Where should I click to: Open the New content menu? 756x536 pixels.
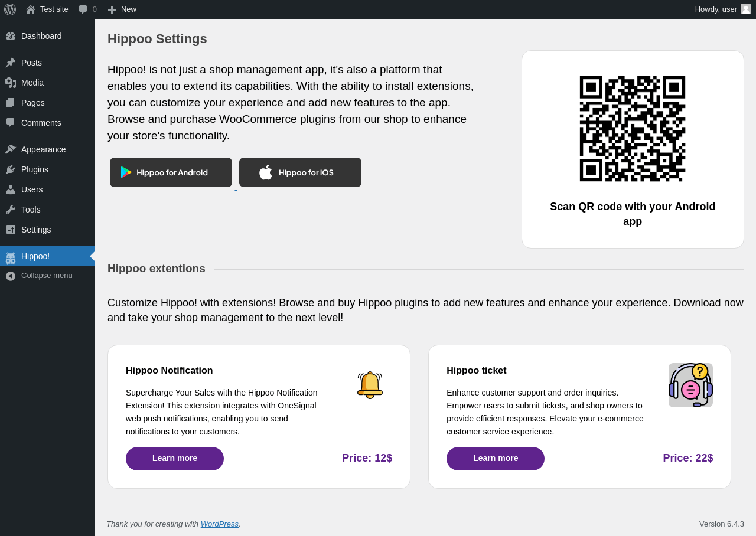coord(122,9)
